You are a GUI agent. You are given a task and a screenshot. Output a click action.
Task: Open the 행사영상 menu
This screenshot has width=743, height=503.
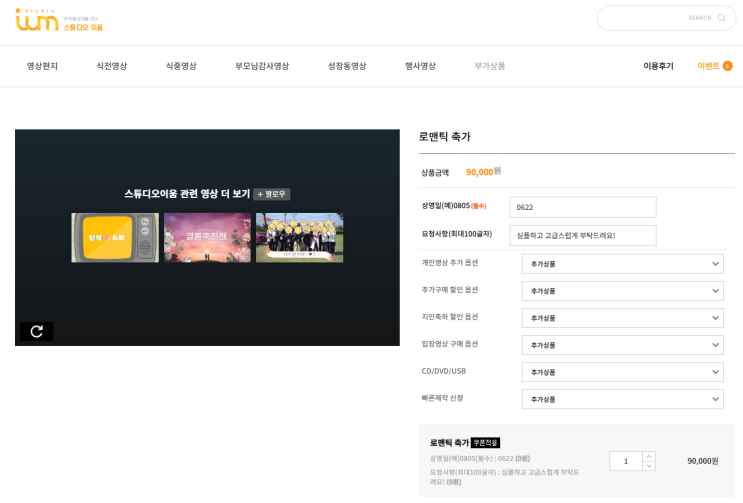tap(420, 66)
